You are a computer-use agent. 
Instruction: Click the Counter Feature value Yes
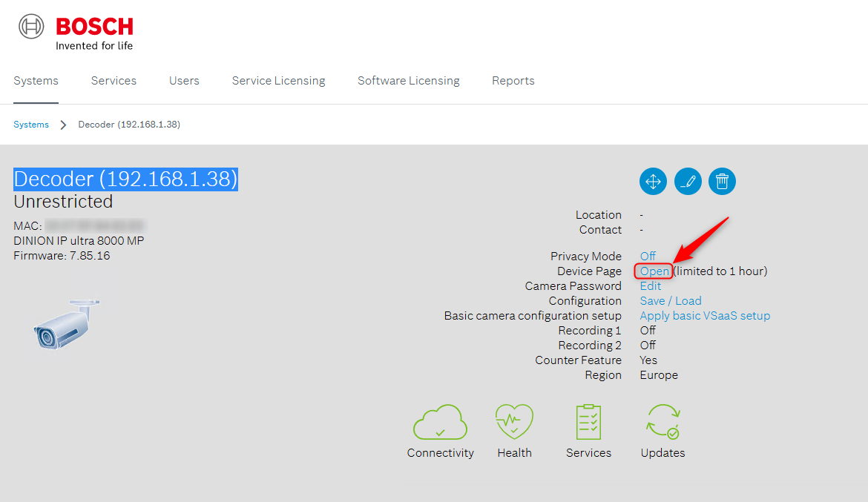point(648,360)
